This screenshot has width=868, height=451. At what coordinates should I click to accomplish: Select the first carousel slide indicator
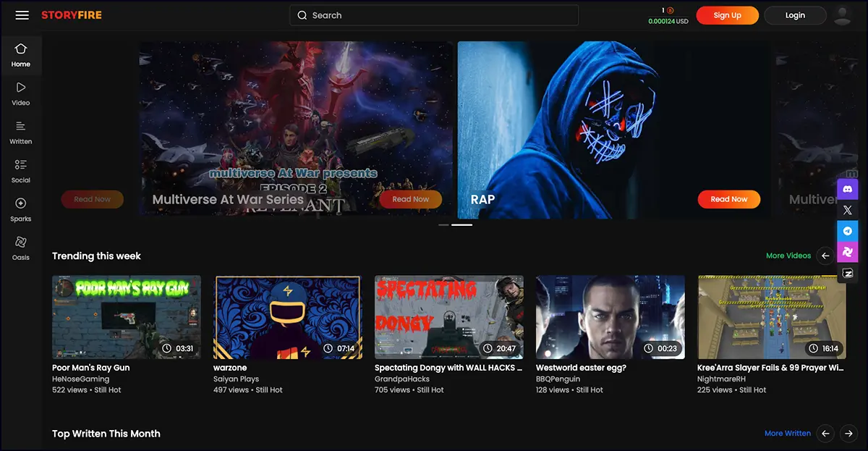(443, 225)
